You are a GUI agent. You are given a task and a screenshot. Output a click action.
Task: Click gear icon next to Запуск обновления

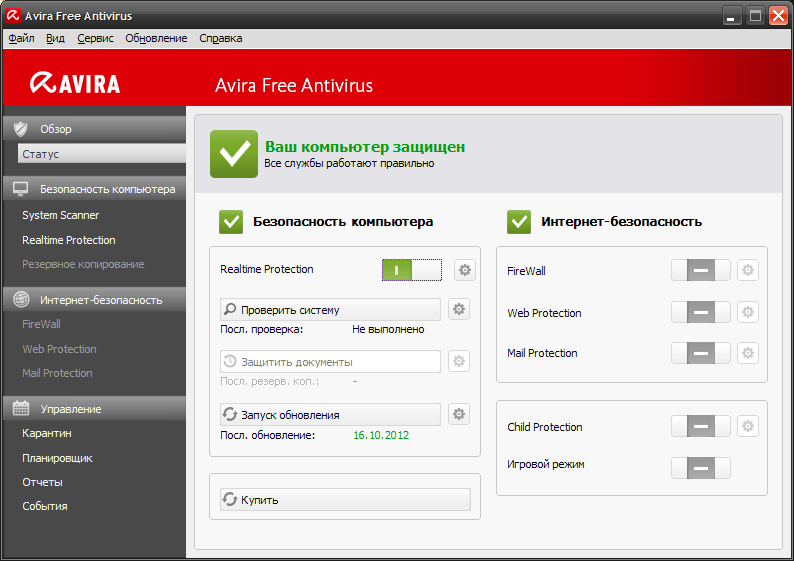pyautogui.click(x=459, y=414)
